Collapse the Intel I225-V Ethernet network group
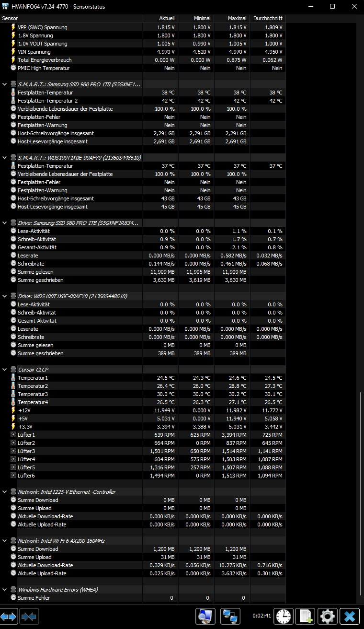The width and height of the screenshot is (364, 629). (4, 492)
